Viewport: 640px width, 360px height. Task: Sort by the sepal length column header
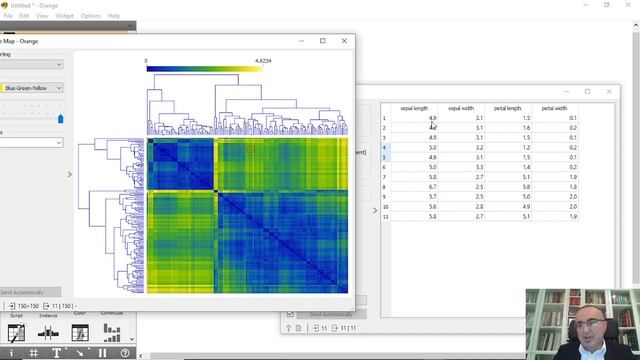(x=414, y=109)
